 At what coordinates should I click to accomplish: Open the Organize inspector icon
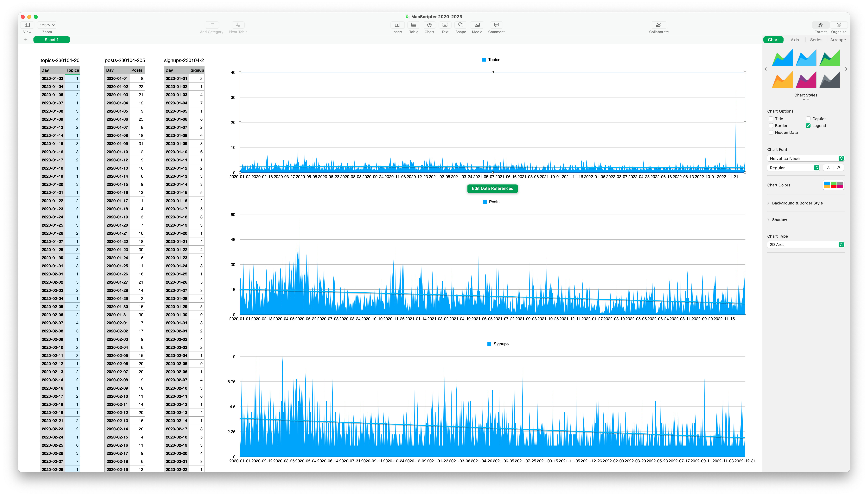point(838,25)
